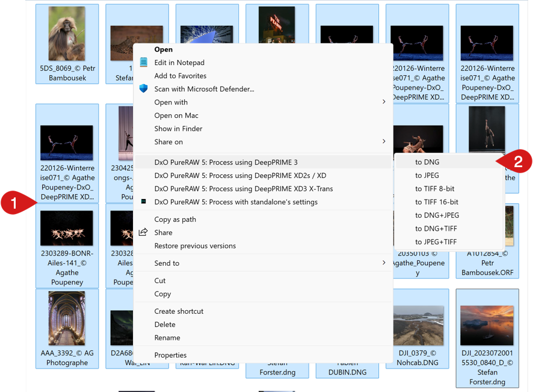This screenshot has height=392, width=533.
Task: Select Copy as path
Action: 175,219
